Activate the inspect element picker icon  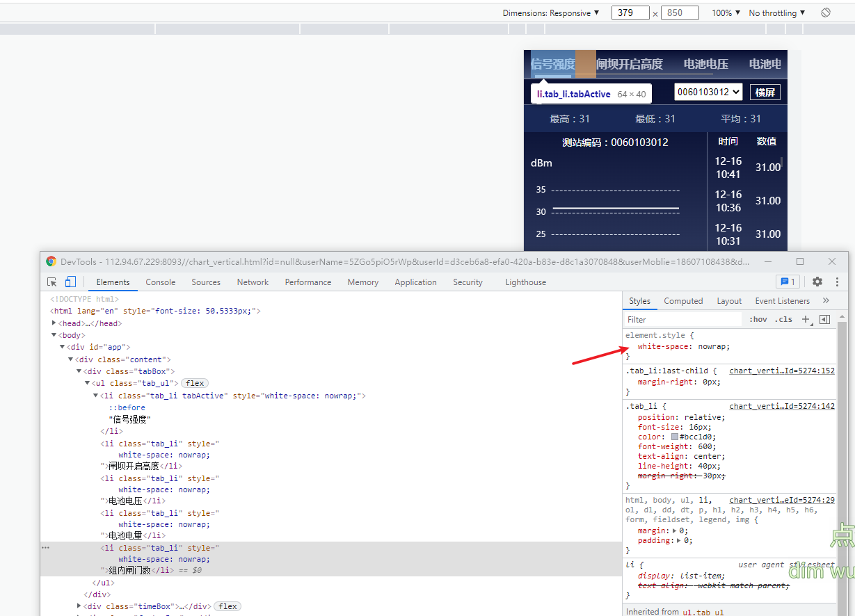(x=52, y=282)
